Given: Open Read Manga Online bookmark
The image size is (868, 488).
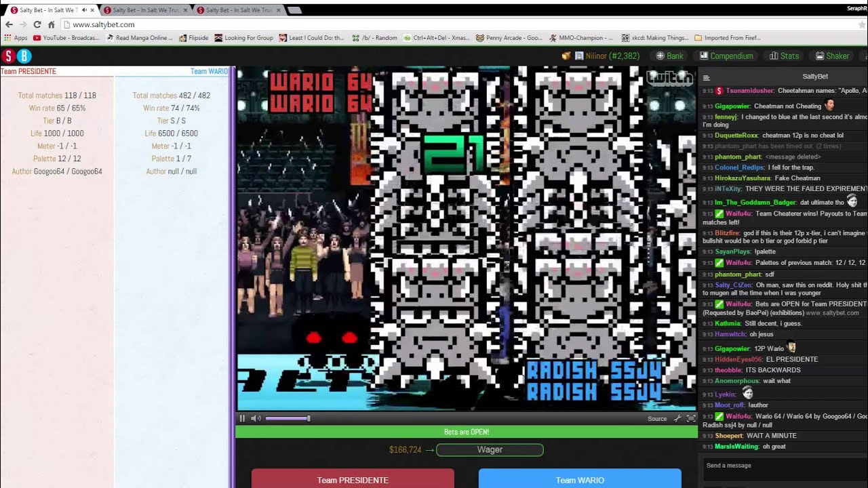Looking at the screenshot, I should point(140,38).
